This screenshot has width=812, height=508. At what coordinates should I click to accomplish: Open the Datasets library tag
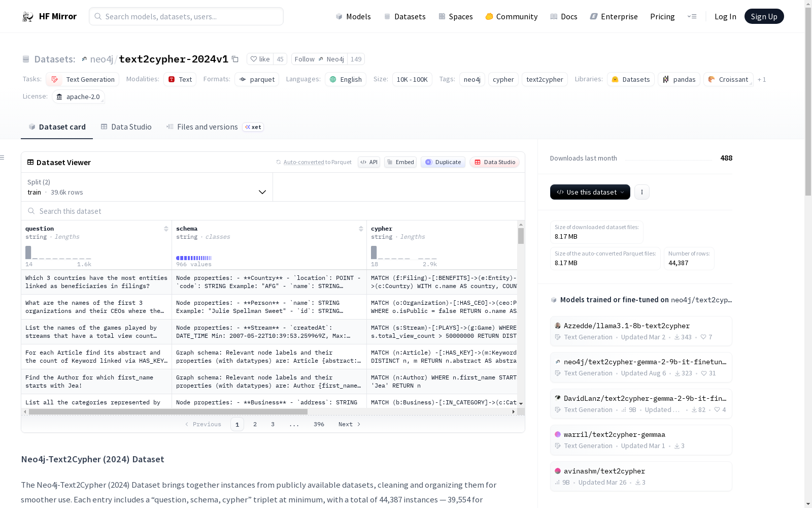point(631,79)
